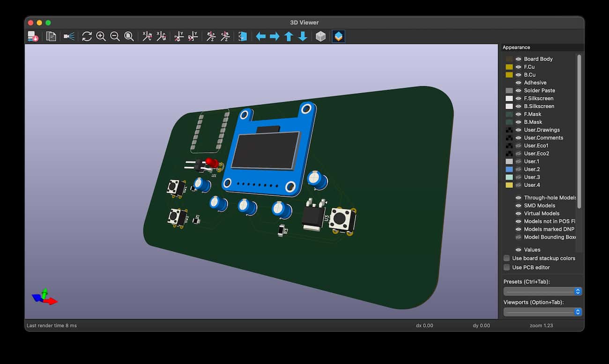The height and width of the screenshot is (364, 609).
Task: Pan the view right with blue arrow
Action: tap(275, 37)
